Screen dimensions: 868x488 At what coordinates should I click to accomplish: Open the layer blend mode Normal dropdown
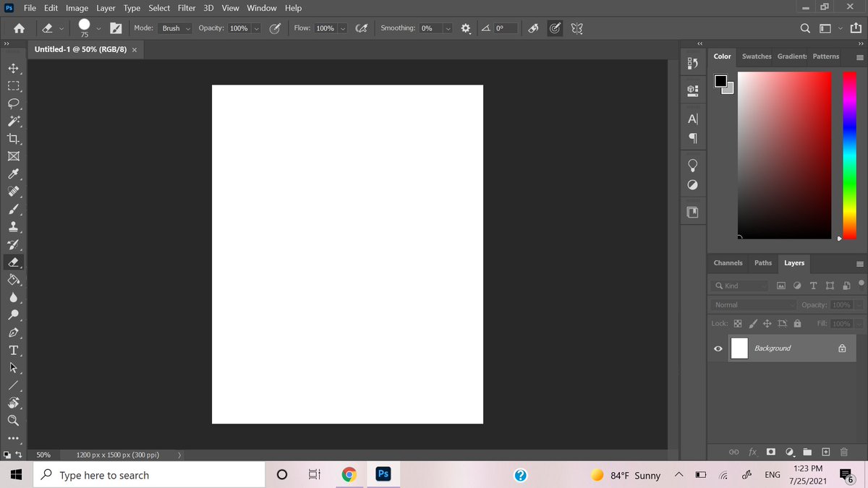coord(754,305)
